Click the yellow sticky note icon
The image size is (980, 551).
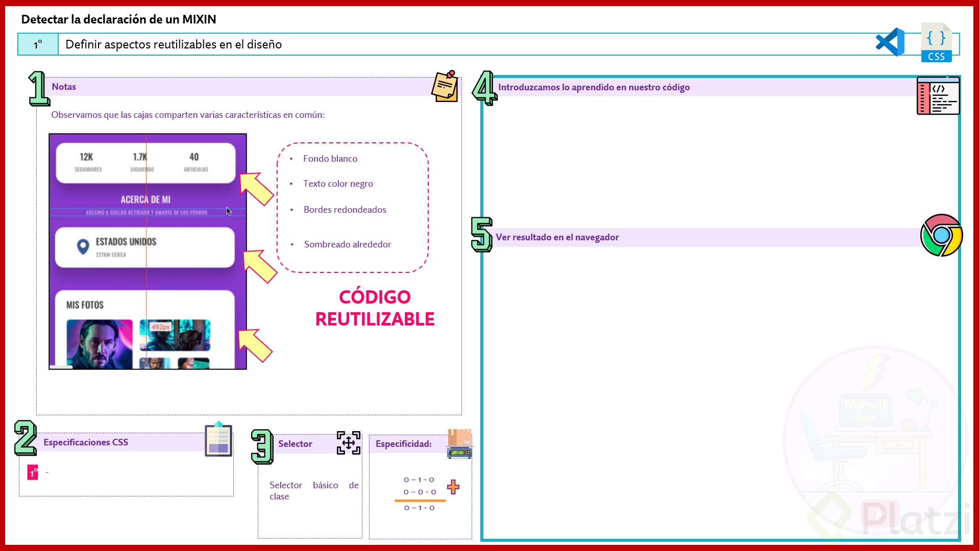pos(445,87)
